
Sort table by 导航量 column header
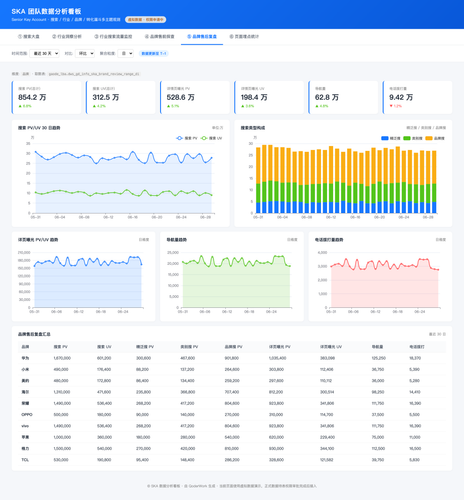(x=377, y=347)
